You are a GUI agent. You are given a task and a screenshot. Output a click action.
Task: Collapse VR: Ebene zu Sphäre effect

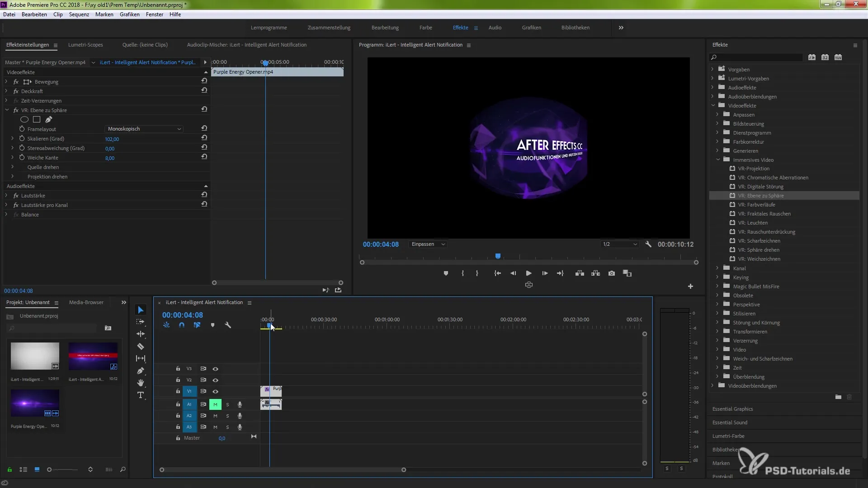[x=7, y=110]
